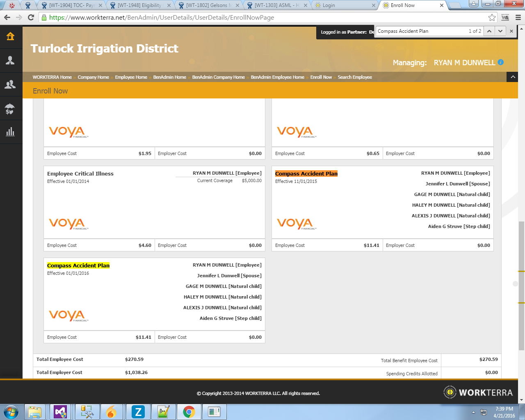Image resolution: width=525 pixels, height=420 pixels.
Task: Open the Chrome menu hamburger icon
Action: [518, 17]
